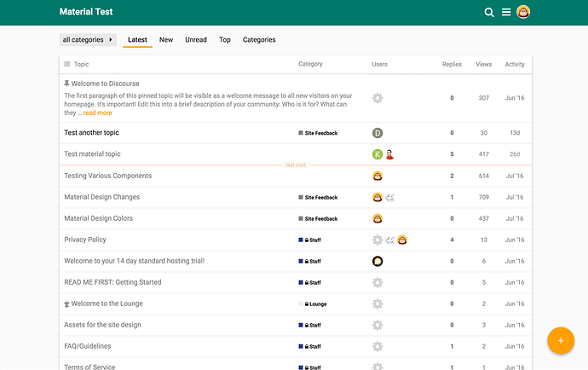
Task: Click the 'Material Test' site title
Action: tap(86, 12)
